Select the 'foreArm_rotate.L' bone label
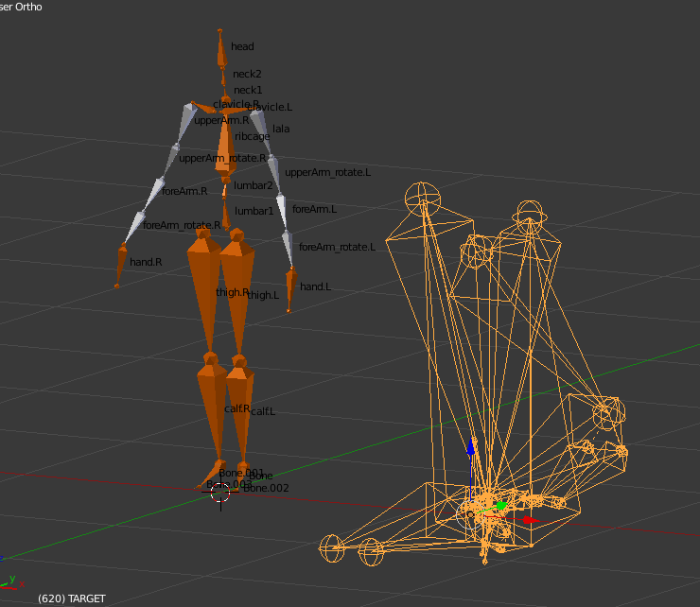 337,248
